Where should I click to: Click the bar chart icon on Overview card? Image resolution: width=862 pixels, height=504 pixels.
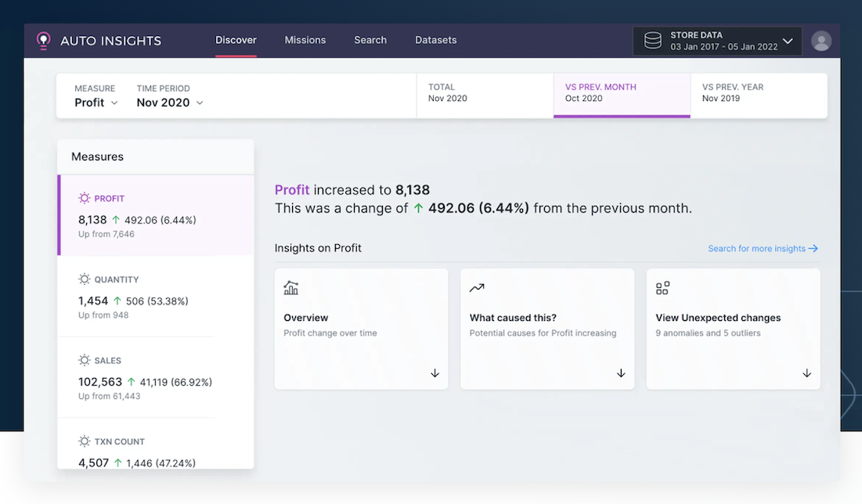[291, 288]
